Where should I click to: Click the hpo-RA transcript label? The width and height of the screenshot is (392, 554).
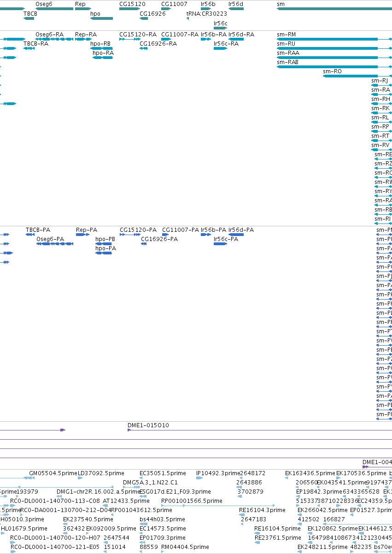(103, 53)
